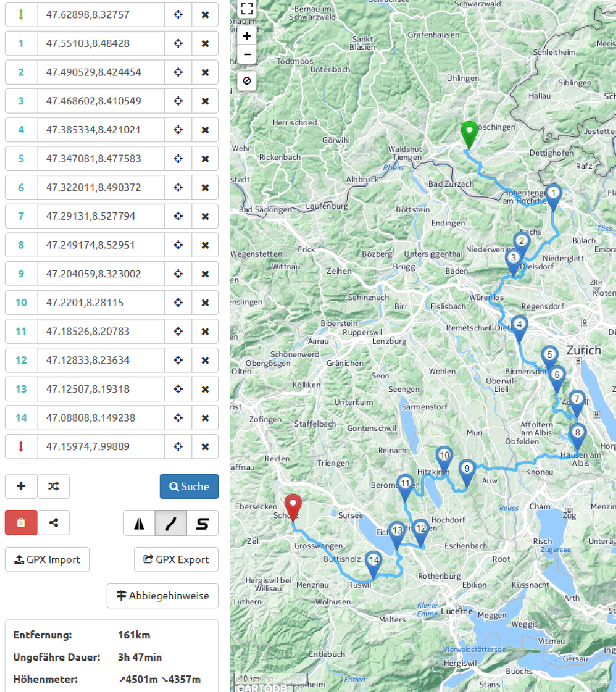Image resolution: width=616 pixels, height=692 pixels.
Task: Select the curvy road routing mode
Action: [x=171, y=523]
